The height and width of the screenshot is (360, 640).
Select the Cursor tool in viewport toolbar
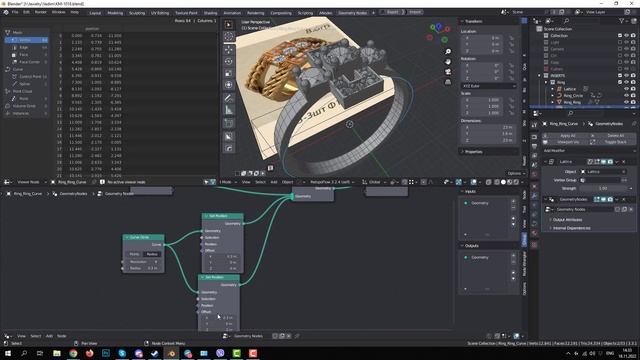[229, 37]
